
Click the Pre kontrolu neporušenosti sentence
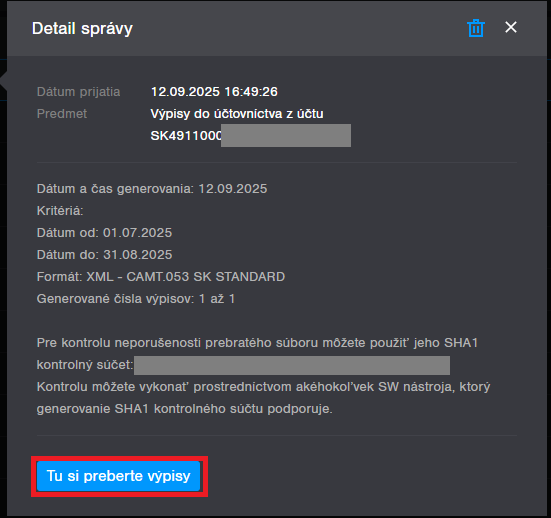point(257,354)
